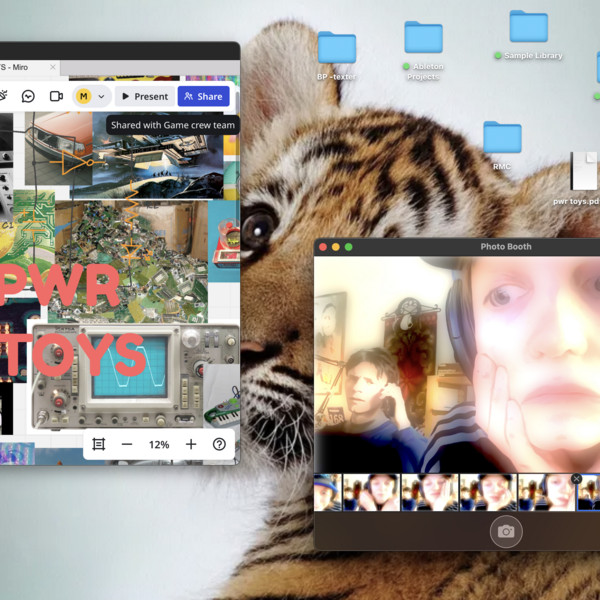The width and height of the screenshot is (600, 600).
Task: Open the BP -texter folder on desktop
Action: pyautogui.click(x=337, y=48)
